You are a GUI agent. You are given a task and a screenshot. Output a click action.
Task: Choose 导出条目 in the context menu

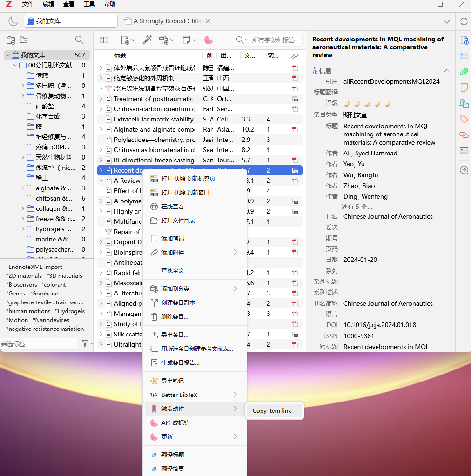point(175,335)
